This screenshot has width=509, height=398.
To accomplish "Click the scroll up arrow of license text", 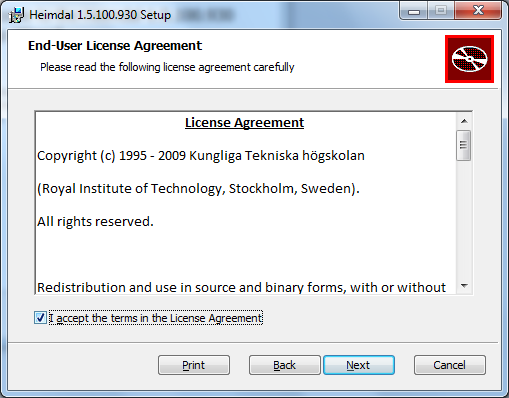I will click(x=464, y=121).
